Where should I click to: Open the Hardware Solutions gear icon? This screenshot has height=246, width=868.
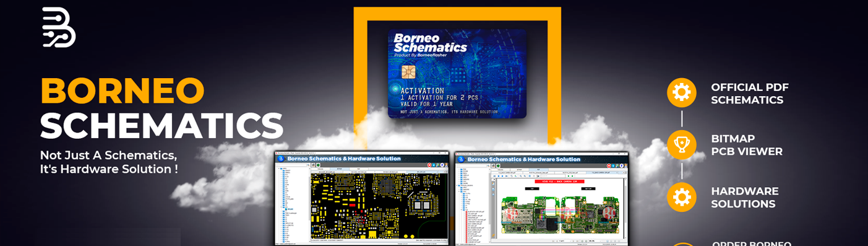tap(681, 197)
